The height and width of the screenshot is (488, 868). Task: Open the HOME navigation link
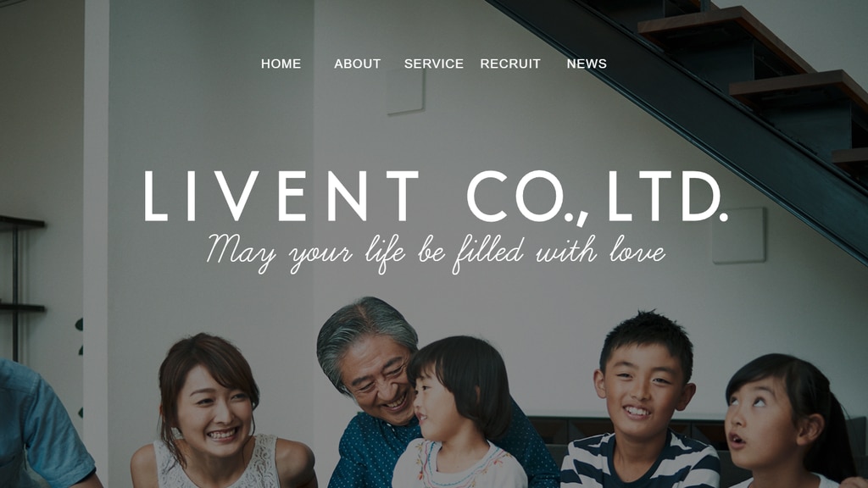click(281, 64)
